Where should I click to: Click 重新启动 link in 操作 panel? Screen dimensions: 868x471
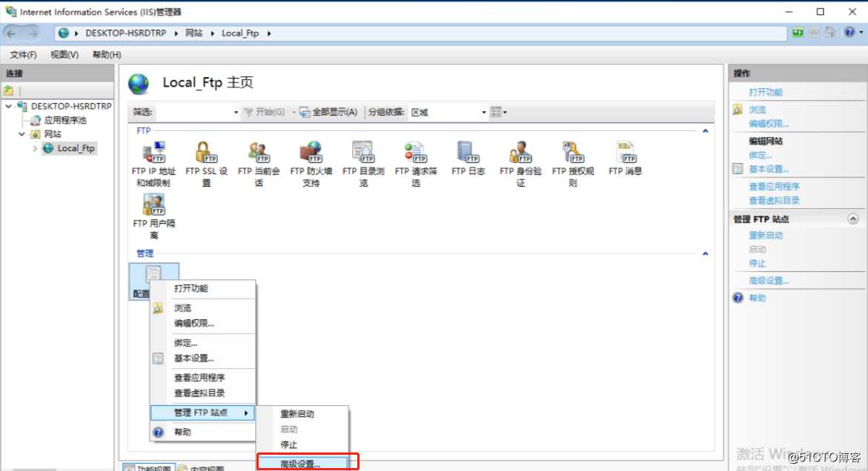[766, 235]
